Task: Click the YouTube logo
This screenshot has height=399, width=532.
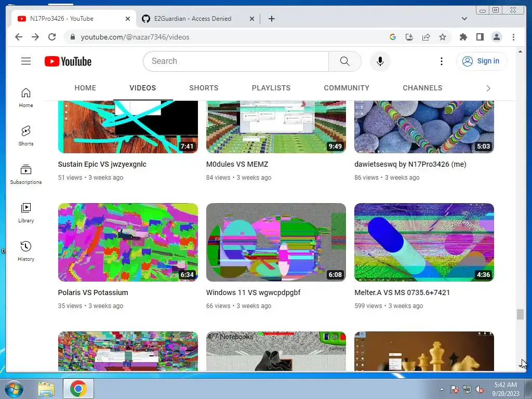Action: [68, 61]
